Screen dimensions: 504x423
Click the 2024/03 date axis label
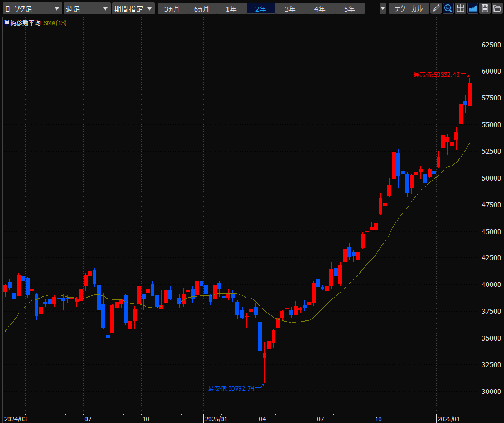[16, 419]
